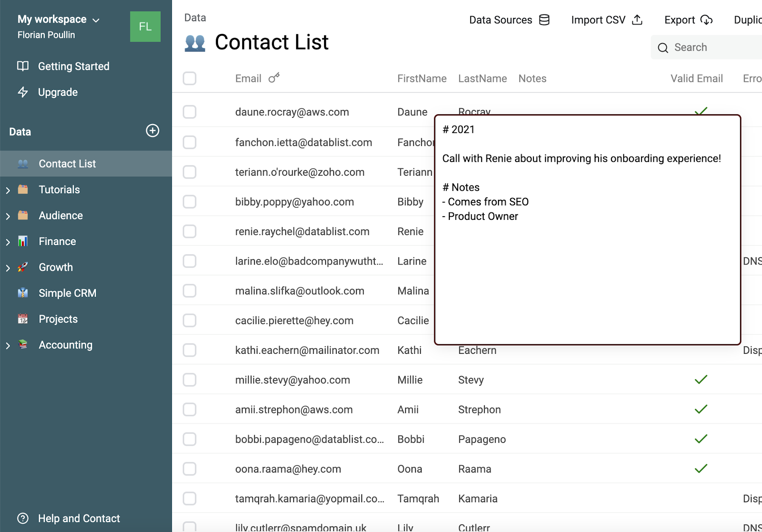Select the search magnifier icon
The height and width of the screenshot is (532, 762).
[x=663, y=48]
